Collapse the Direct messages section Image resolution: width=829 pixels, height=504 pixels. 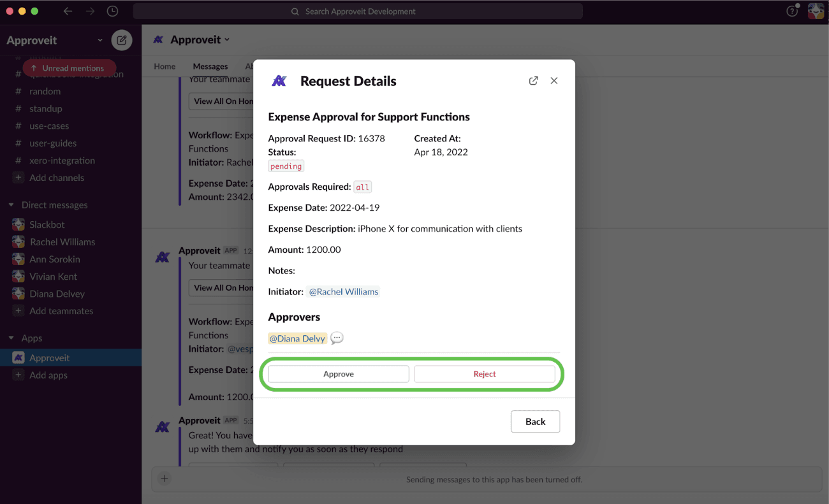pyautogui.click(x=11, y=205)
